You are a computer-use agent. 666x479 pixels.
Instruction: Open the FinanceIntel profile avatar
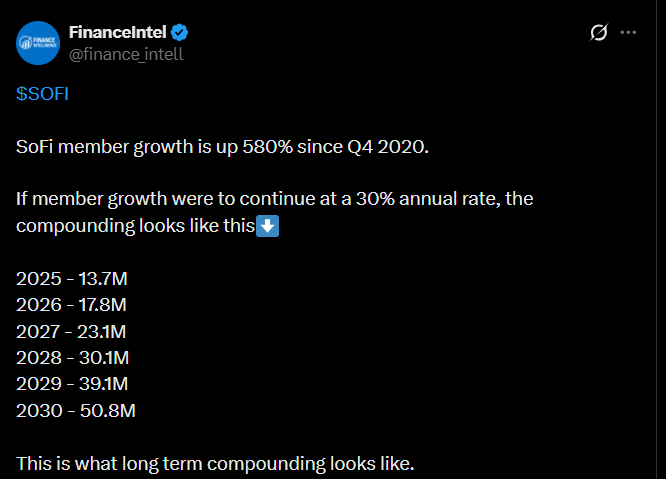pos(39,42)
